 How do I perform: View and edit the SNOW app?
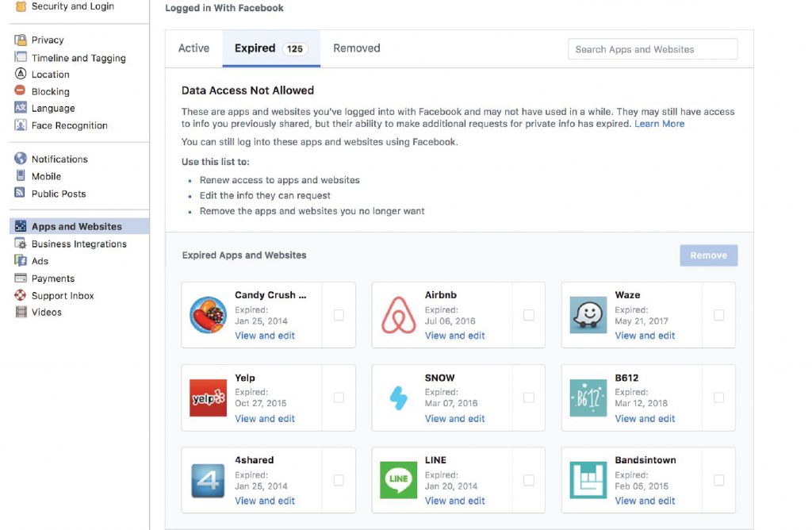pyautogui.click(x=454, y=418)
